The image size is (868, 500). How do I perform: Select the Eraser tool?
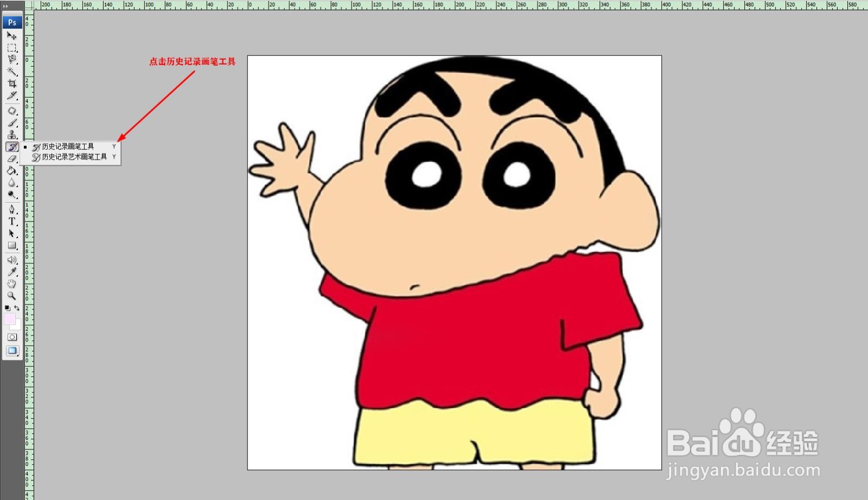[x=12, y=159]
